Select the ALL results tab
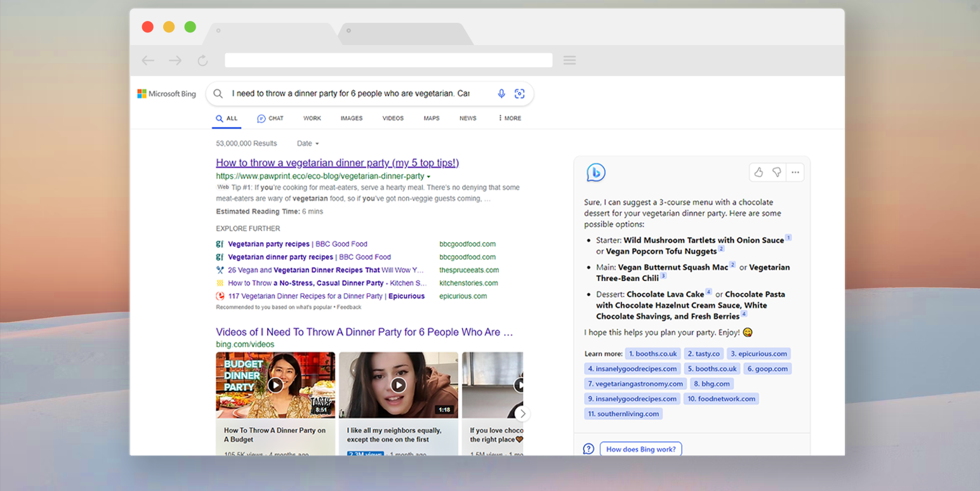This screenshot has height=491, width=980. click(227, 118)
